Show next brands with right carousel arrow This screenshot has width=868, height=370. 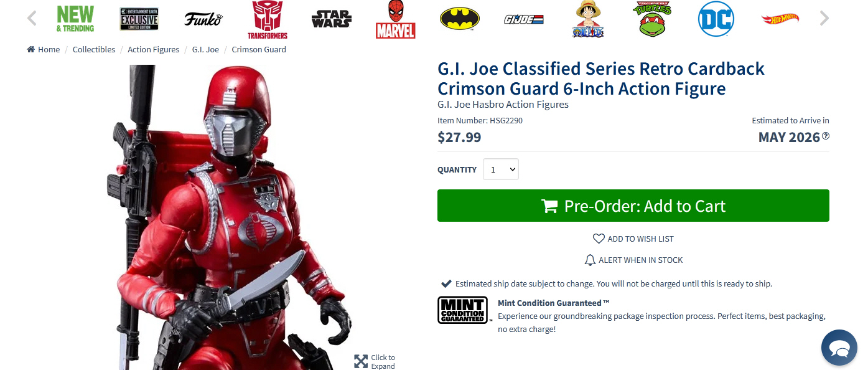pos(824,19)
